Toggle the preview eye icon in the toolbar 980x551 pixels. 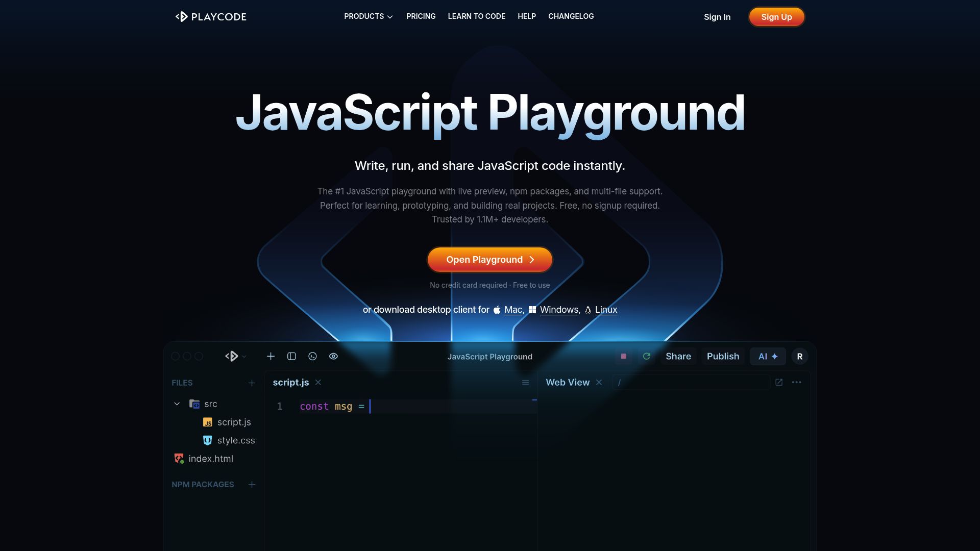coord(333,356)
